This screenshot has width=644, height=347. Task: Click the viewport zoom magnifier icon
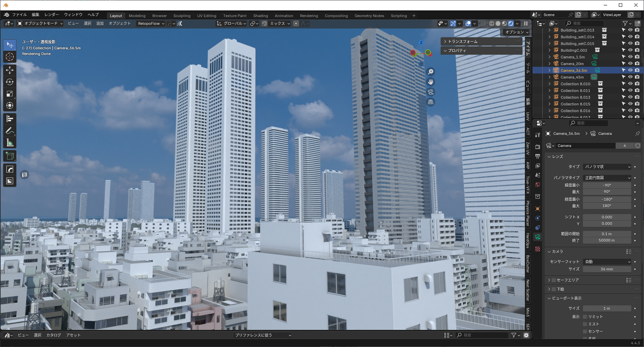click(431, 72)
